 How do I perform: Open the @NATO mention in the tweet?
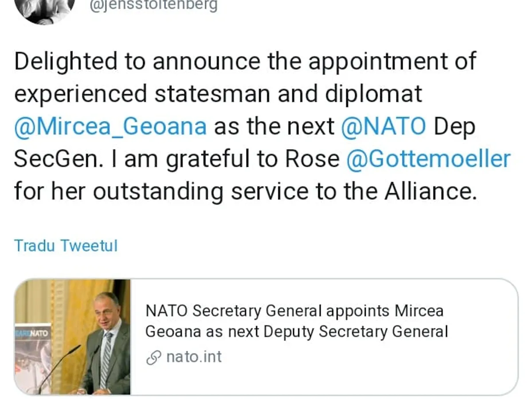[x=383, y=126]
